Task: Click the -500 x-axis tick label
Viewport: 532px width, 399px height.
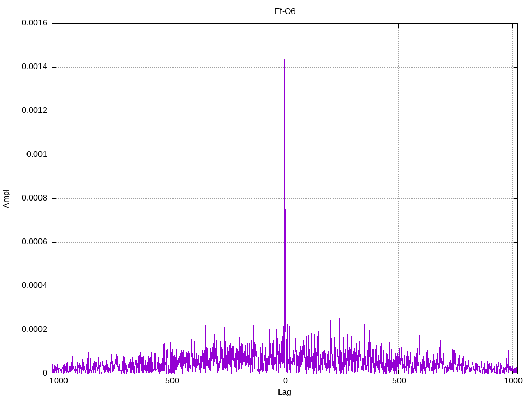Action: tap(171, 381)
